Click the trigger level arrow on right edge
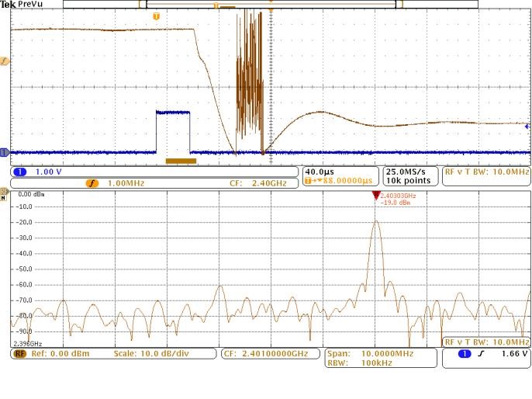This screenshot has height=399, width=532. (527, 126)
